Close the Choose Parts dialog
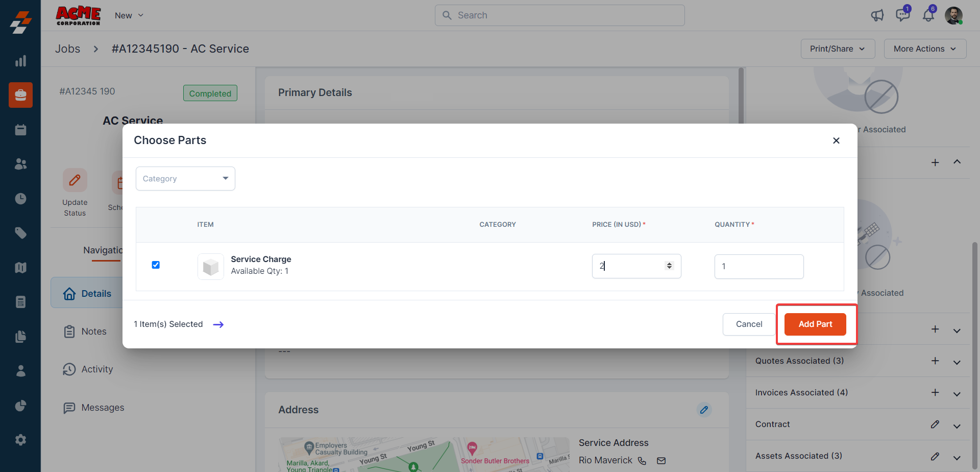Screen dimensions: 980x472 (x=836, y=140)
